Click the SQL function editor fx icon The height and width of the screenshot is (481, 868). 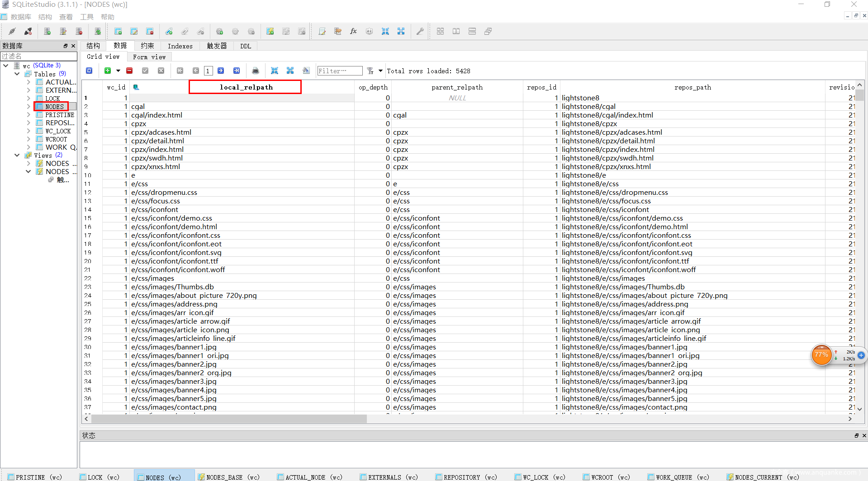coord(353,31)
